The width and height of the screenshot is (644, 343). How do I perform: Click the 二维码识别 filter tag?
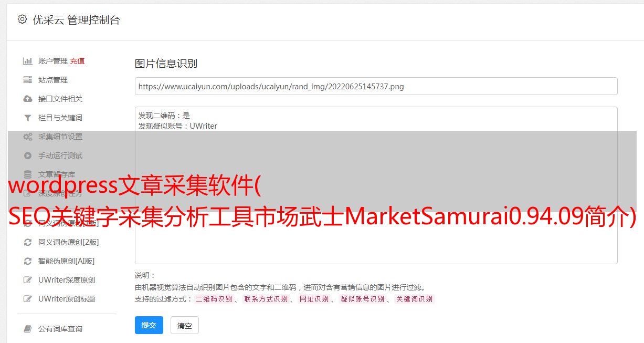214,299
